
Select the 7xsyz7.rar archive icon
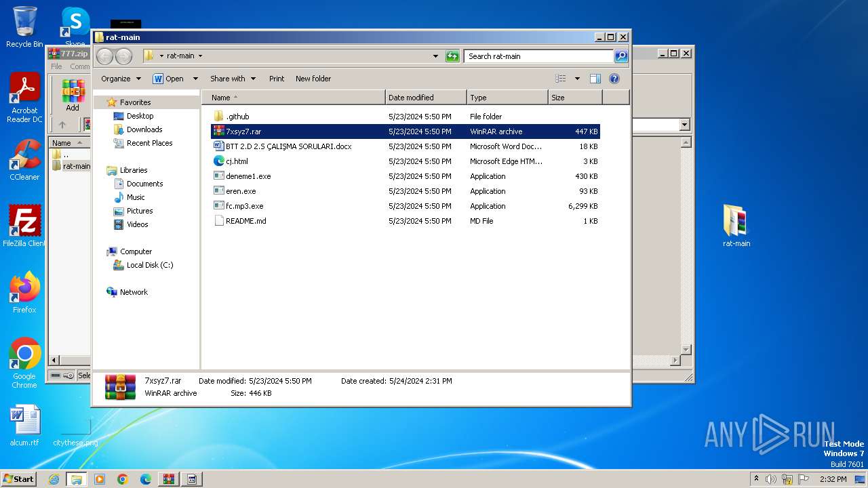[x=218, y=131]
